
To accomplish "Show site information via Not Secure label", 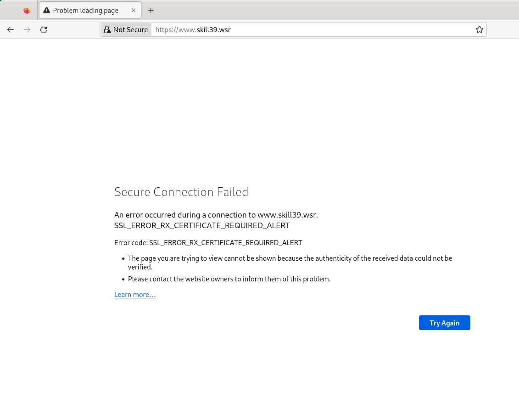I will point(126,30).
